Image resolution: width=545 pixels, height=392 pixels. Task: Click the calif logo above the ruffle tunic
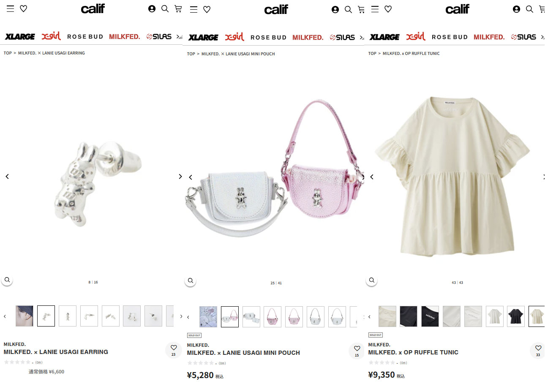pyautogui.click(x=457, y=9)
